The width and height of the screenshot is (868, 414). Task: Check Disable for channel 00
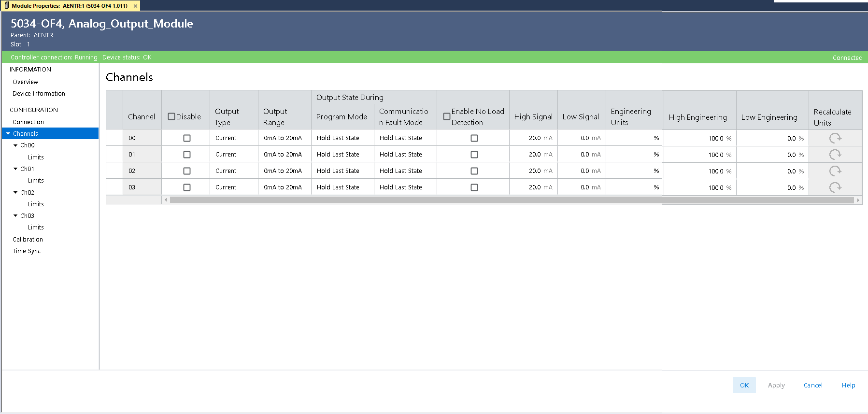tap(187, 138)
